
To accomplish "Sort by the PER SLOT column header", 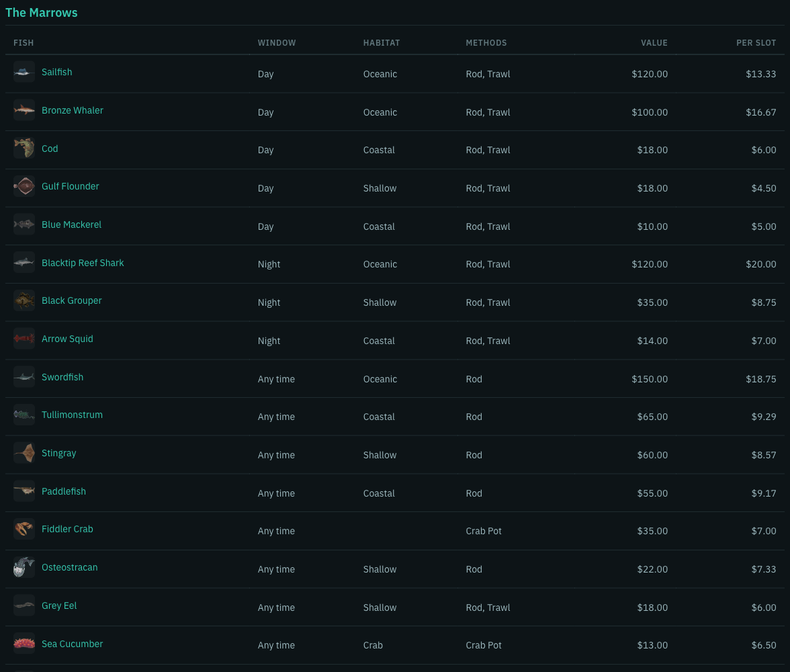I will [756, 43].
